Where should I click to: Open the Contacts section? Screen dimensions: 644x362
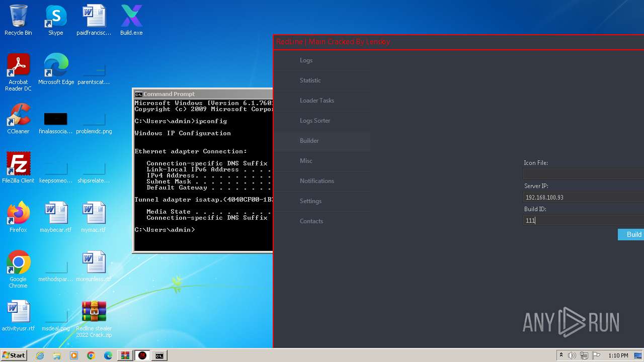point(322,221)
